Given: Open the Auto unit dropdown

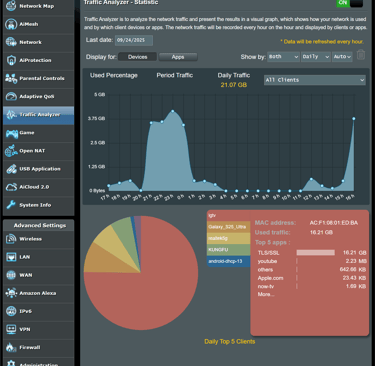Looking at the screenshot, I should (x=342, y=57).
